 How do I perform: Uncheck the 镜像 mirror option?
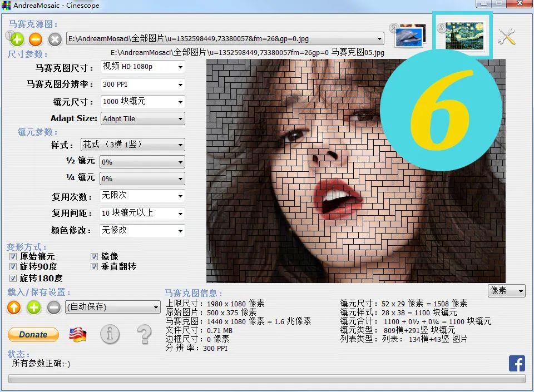[95, 256]
